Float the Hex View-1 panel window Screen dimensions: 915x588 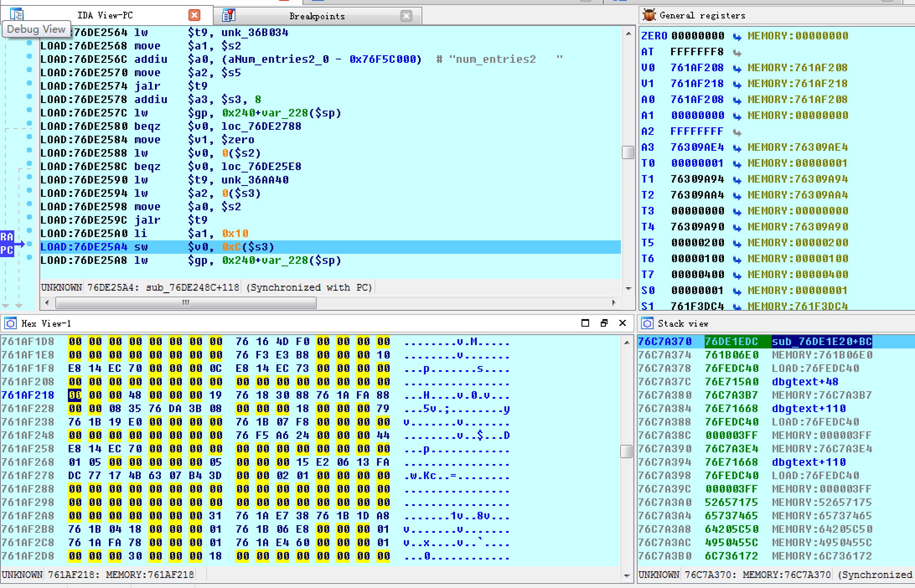(x=604, y=323)
